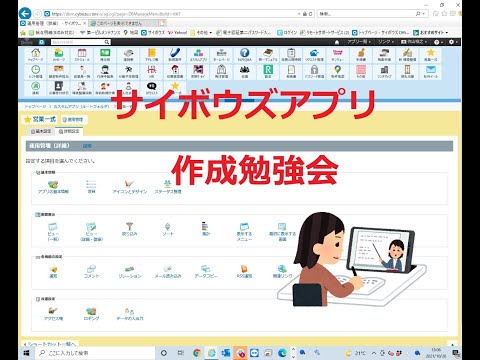480x360 pixels.
Task: Open the リレーション relation settings
Action: coord(130,272)
